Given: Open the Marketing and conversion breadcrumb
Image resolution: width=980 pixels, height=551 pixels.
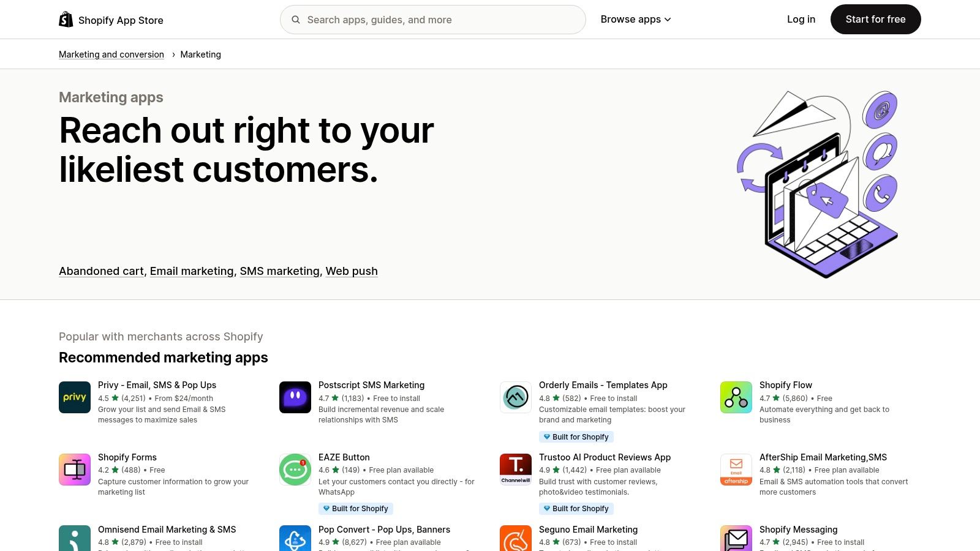Looking at the screenshot, I should (x=111, y=54).
